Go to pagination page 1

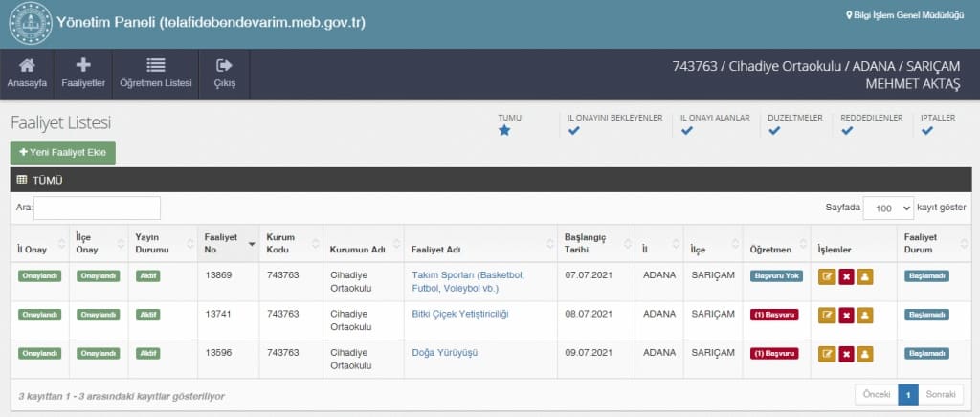point(908,394)
